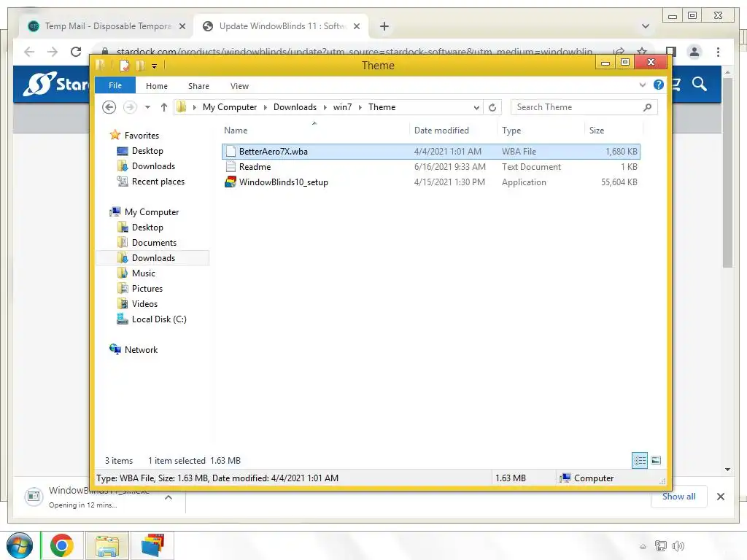Click Stardock site search magnifier
The height and width of the screenshot is (560, 747).
pyautogui.click(x=700, y=85)
